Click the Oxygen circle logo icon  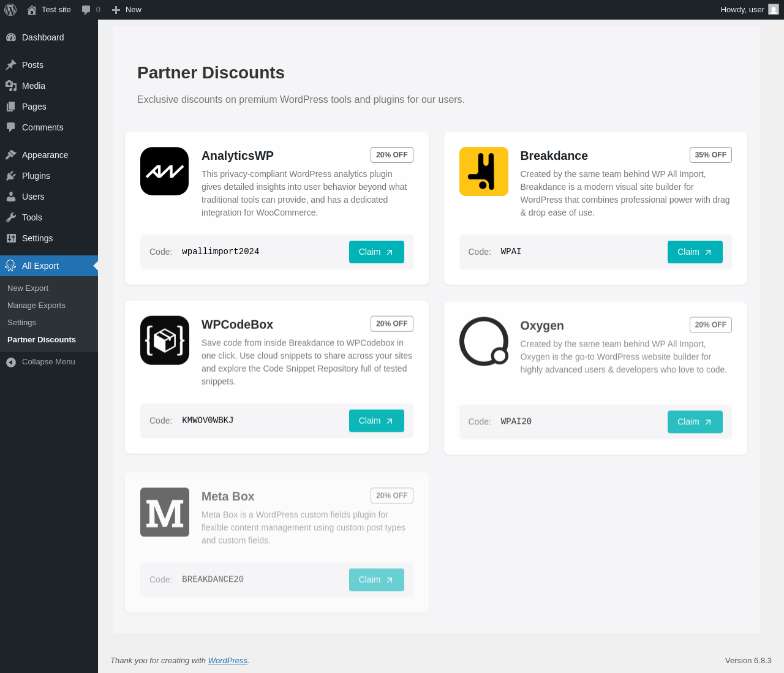[483, 341]
